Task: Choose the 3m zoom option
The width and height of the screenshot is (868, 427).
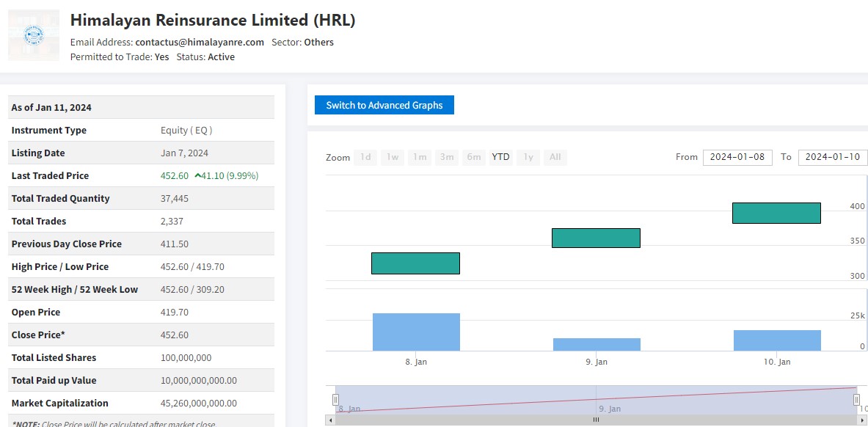Action: click(446, 157)
